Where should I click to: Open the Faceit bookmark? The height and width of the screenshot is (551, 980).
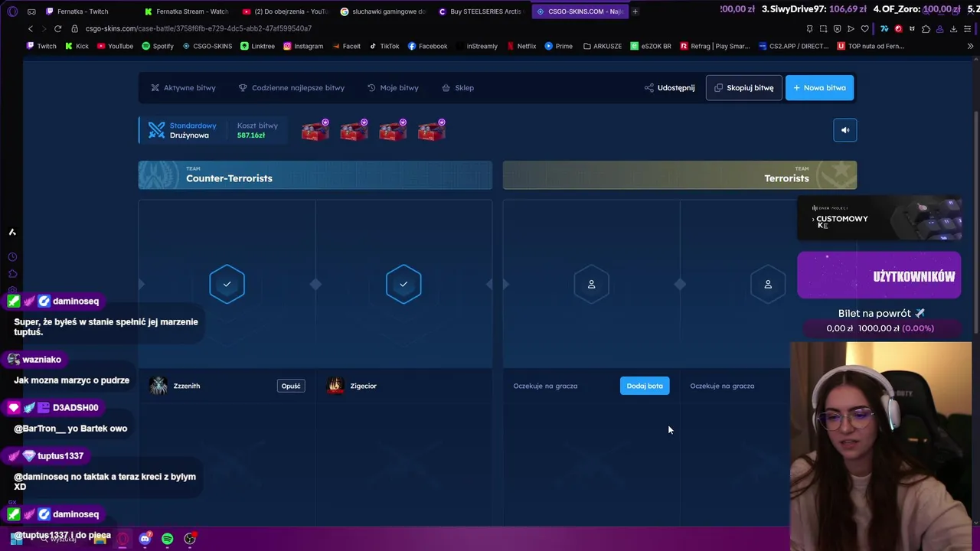point(345,46)
